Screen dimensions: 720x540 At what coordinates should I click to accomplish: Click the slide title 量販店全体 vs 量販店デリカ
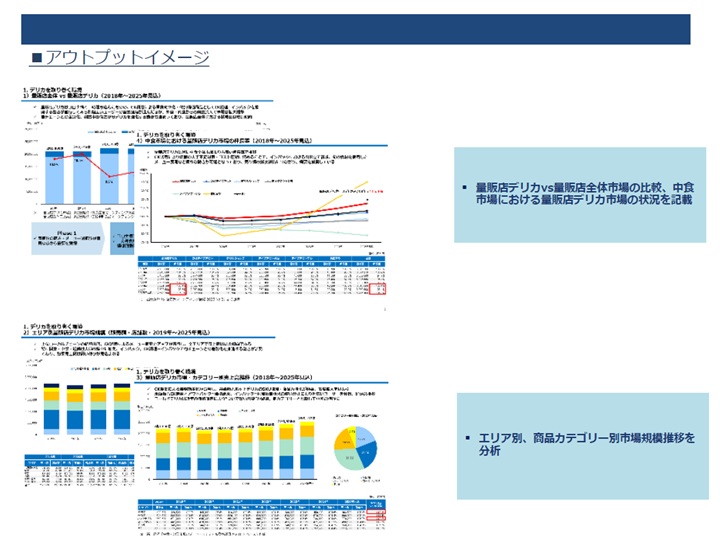(x=92, y=96)
